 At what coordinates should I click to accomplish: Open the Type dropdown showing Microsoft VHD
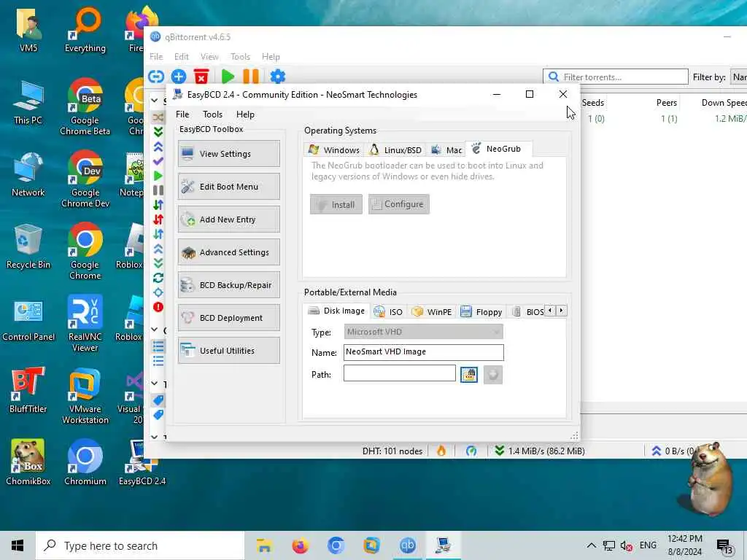(x=424, y=332)
